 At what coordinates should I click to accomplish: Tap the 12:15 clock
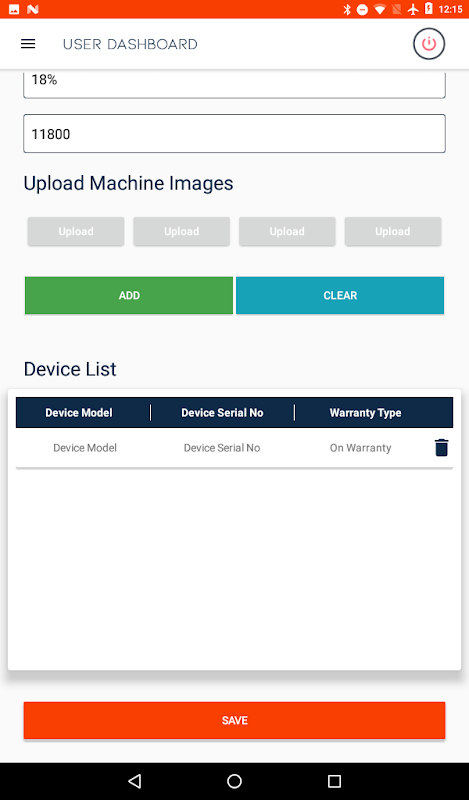point(451,9)
